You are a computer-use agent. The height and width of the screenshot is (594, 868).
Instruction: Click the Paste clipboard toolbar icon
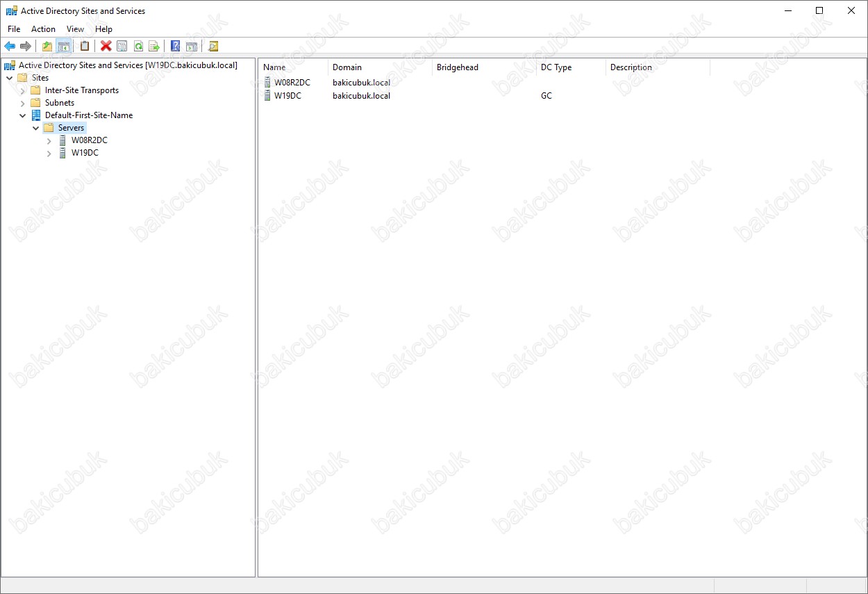pyautogui.click(x=85, y=47)
